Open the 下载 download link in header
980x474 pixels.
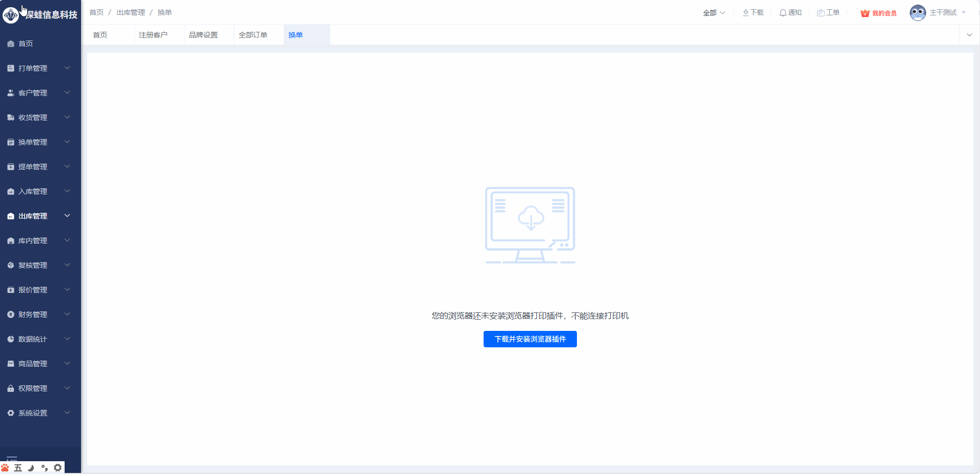753,13
